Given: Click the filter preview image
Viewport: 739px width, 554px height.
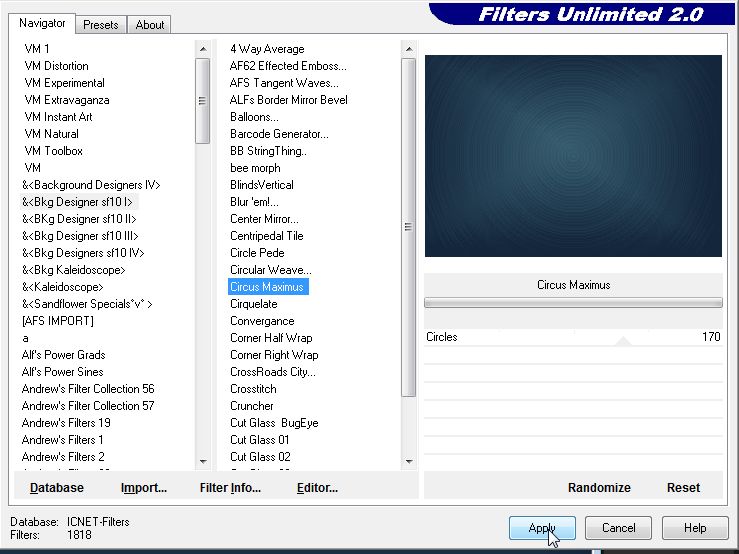Looking at the screenshot, I should pos(573,156).
